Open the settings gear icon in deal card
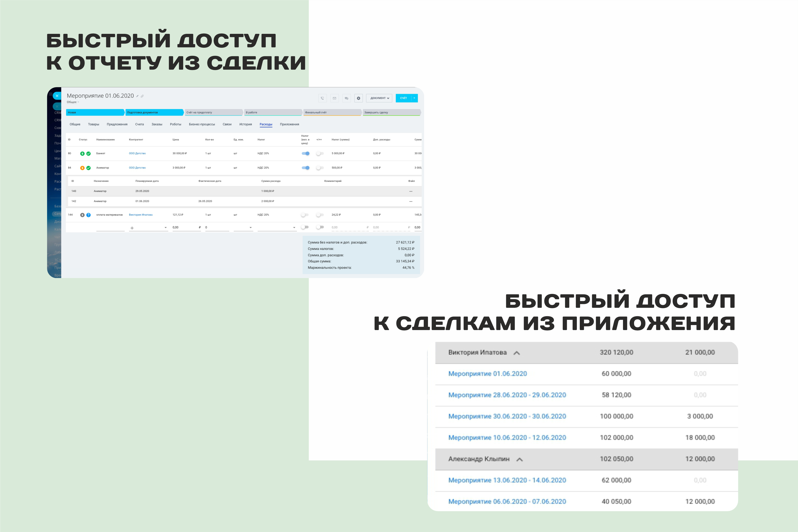Image resolution: width=798 pixels, height=532 pixels. [x=358, y=98]
